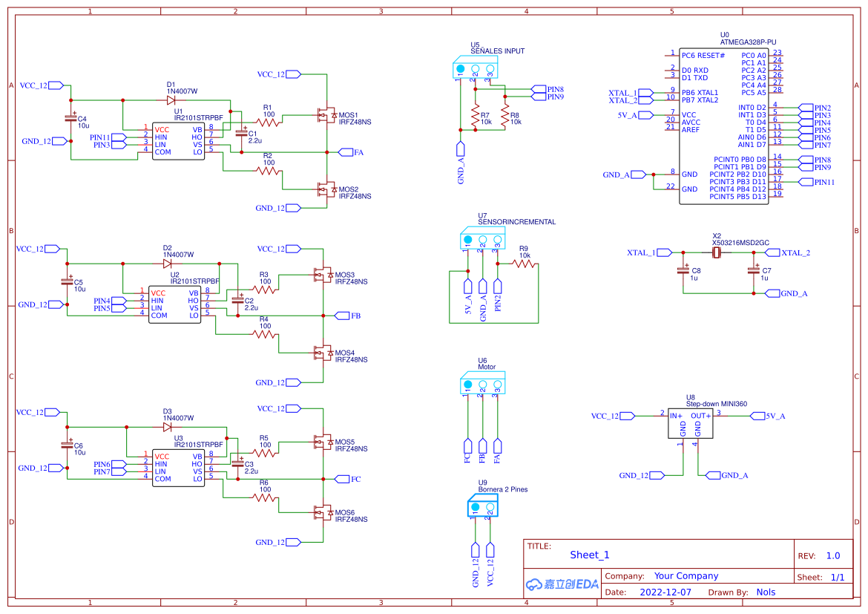Click the U8 Step-down MINI360 module
Viewport: 868px width, 614px height.
690,423
